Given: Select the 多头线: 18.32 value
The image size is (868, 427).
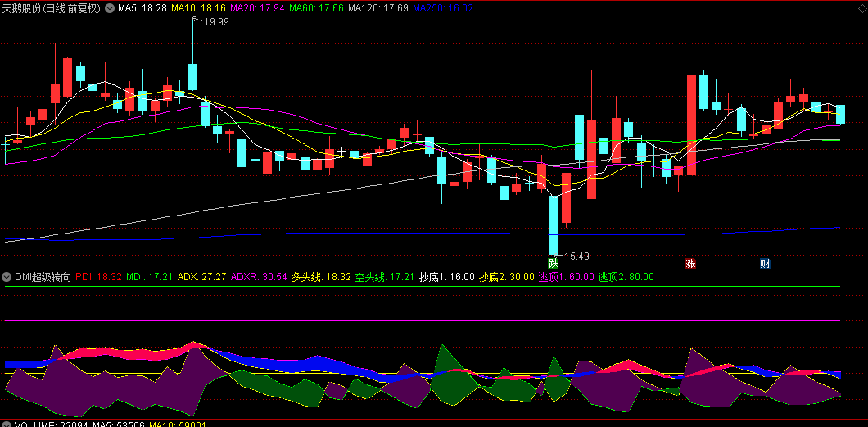Looking at the screenshot, I should pos(321,277).
